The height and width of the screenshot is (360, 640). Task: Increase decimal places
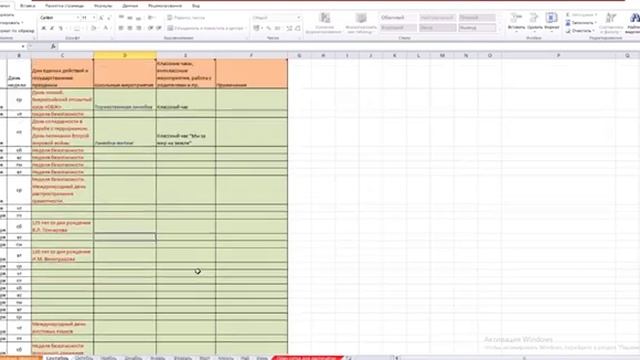coord(289,28)
